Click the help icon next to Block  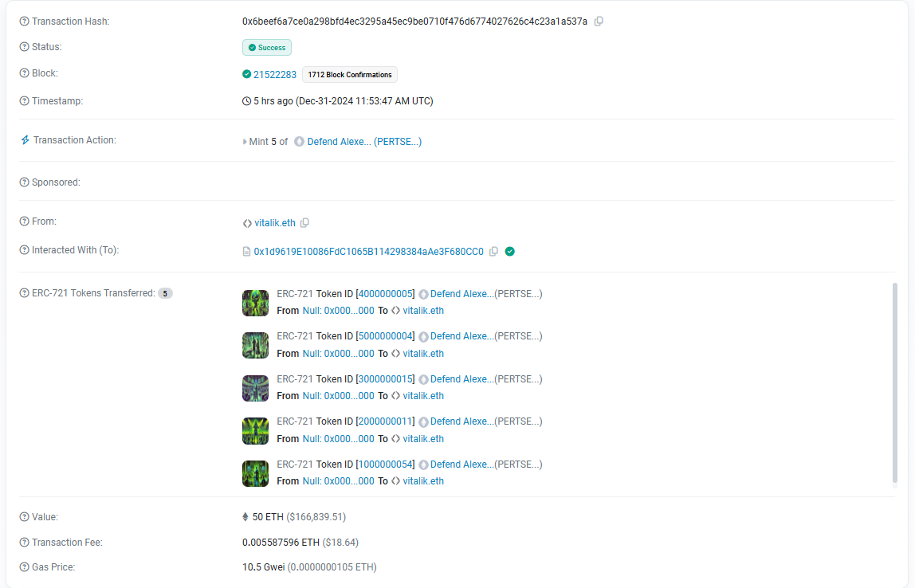[24, 73]
